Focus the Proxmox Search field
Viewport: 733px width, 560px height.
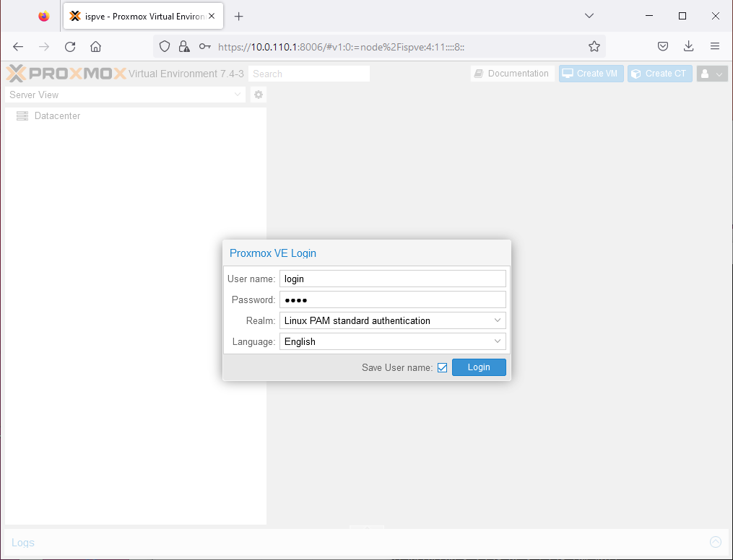309,74
